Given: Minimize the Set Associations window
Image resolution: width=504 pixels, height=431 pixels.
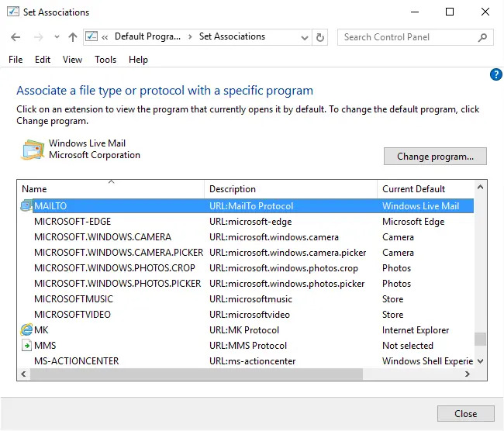Looking at the screenshot, I should (x=415, y=12).
